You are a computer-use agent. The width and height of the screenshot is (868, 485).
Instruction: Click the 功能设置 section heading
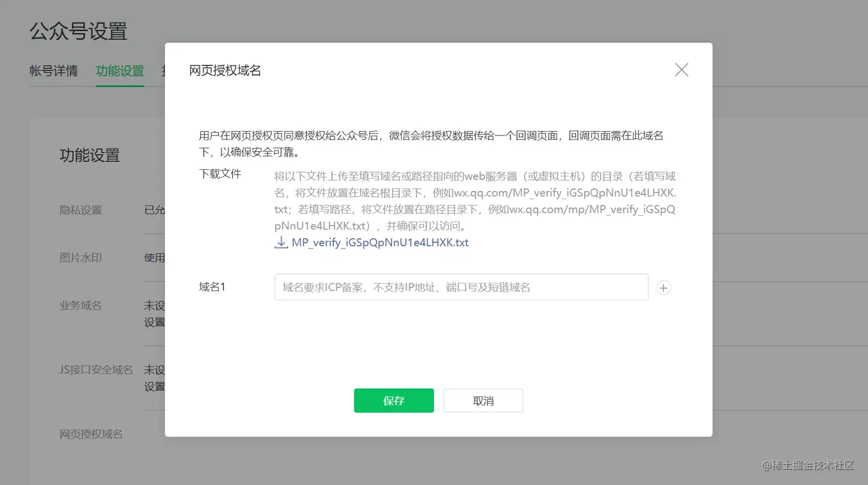90,155
